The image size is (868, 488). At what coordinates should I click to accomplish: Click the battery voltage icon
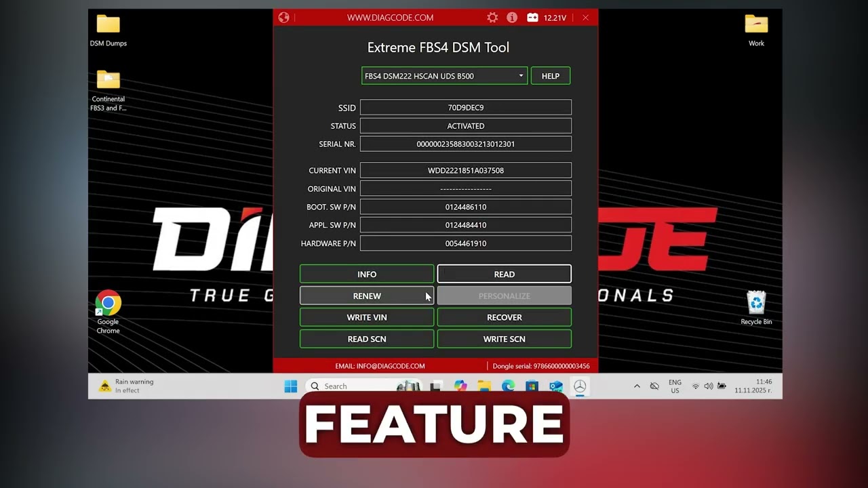click(x=533, y=18)
